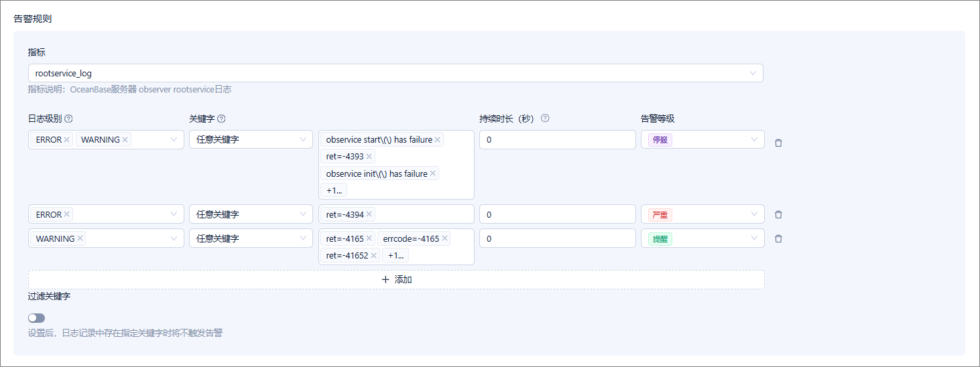Remove keyword tag ret=-4394
The height and width of the screenshot is (367, 980).
click(369, 215)
